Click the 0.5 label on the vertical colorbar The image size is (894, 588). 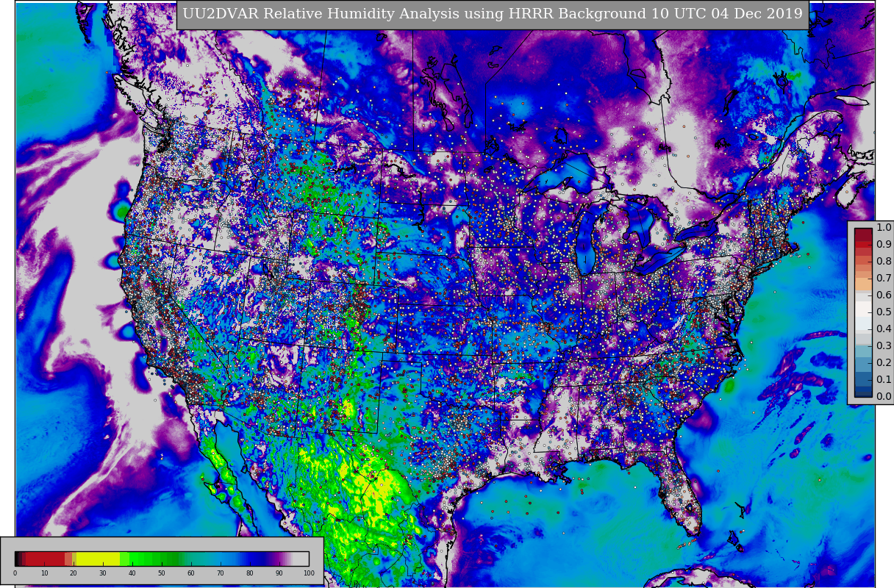[884, 312]
